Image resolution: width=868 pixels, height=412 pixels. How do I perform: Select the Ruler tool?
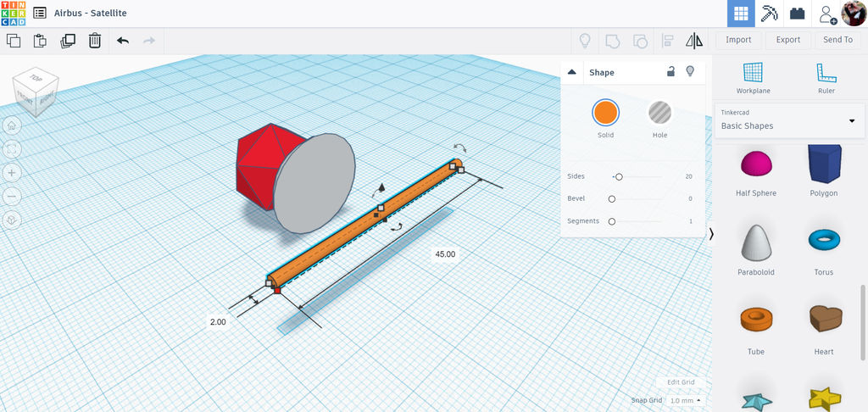826,78
